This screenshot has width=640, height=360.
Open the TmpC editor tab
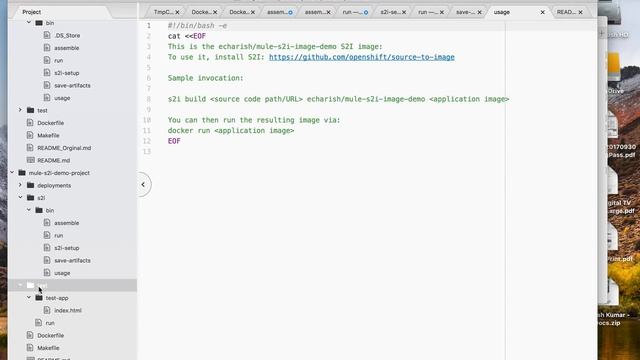click(163, 12)
